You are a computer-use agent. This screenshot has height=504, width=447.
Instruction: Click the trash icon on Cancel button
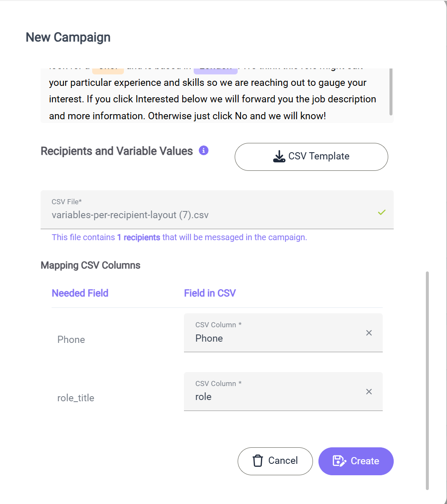click(x=258, y=461)
